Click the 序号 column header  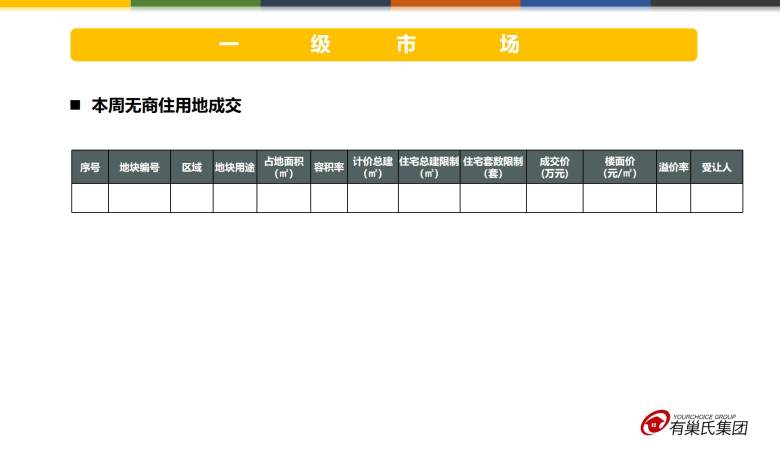[x=90, y=167]
